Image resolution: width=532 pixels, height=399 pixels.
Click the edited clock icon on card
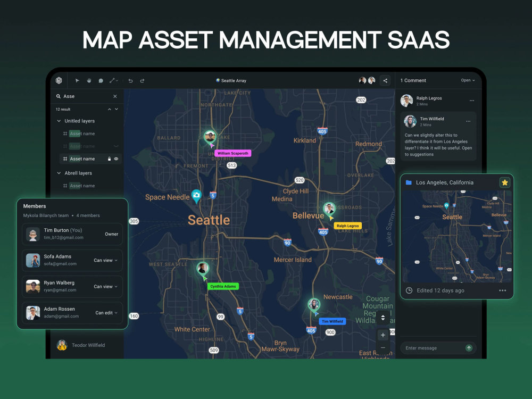[409, 290]
